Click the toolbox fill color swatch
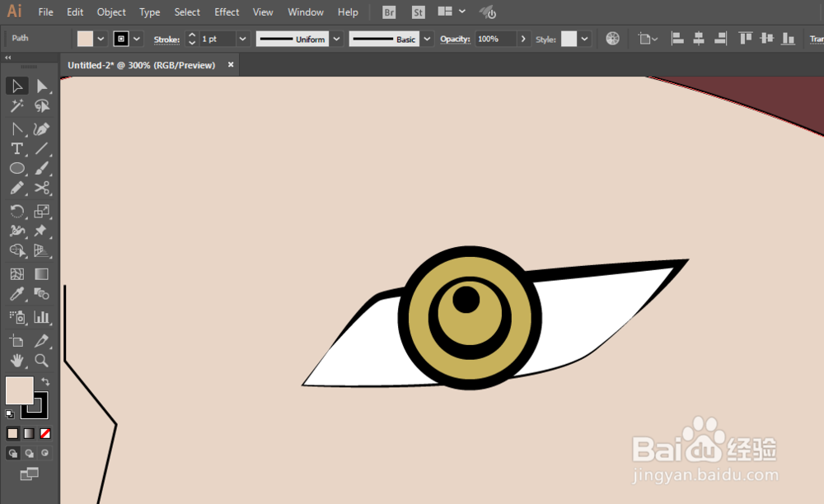Viewport: 824px width, 504px height. point(19,390)
